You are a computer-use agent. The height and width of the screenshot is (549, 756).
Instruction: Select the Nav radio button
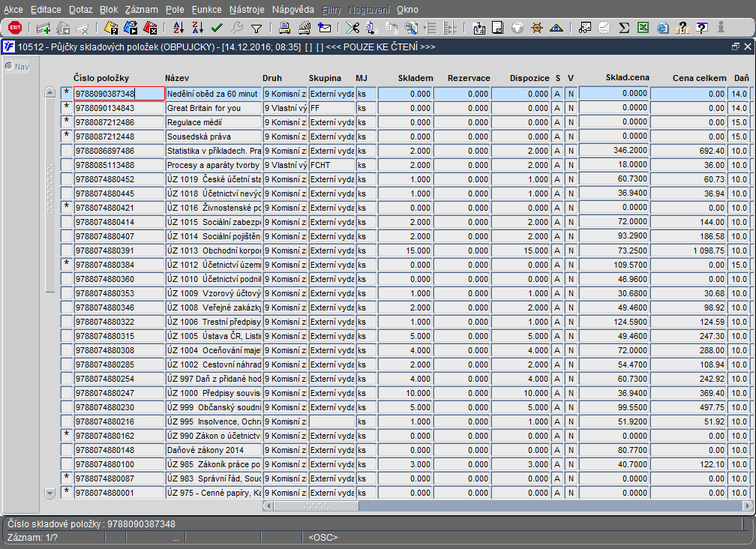[9, 66]
